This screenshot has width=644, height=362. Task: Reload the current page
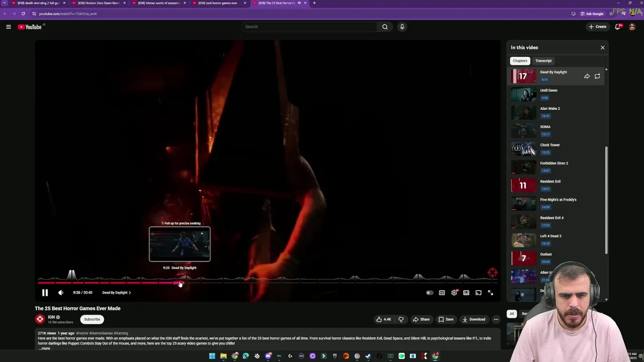23,14
